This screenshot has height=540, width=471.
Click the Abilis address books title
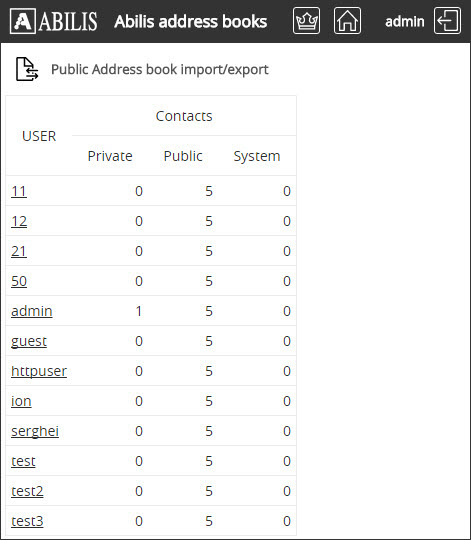pos(191,21)
